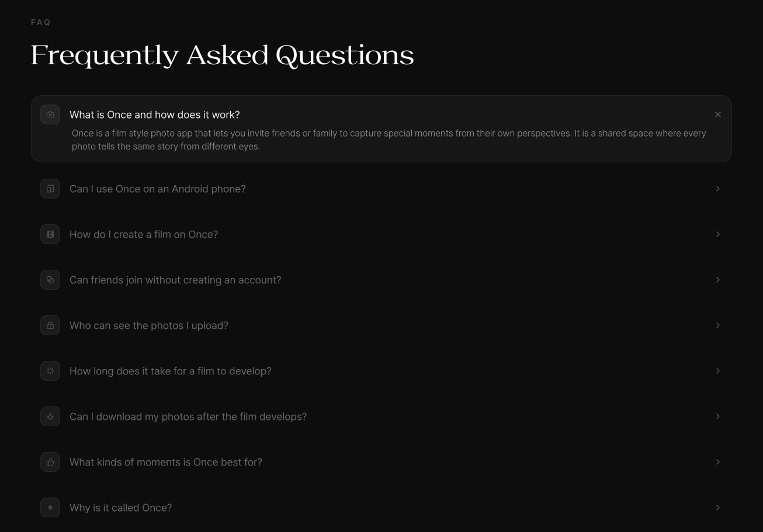The height and width of the screenshot is (532, 763).
Task: Click the padlock icon for photo visibility
Action: [x=50, y=325]
